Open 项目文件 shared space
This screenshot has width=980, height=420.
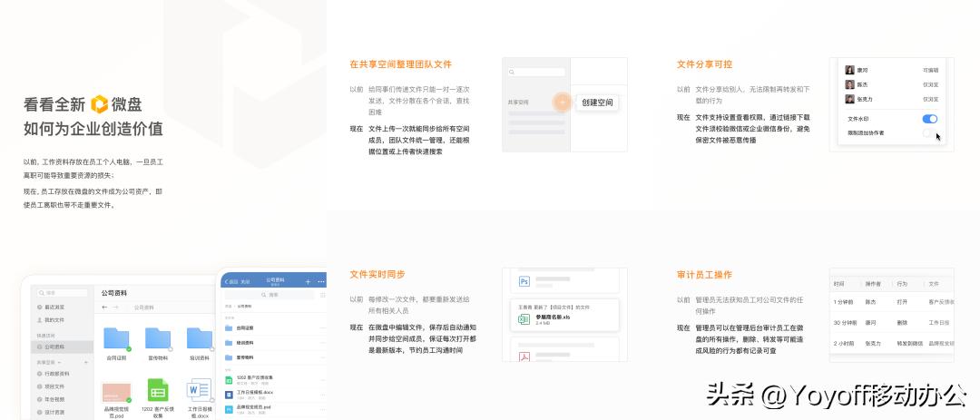54,386
